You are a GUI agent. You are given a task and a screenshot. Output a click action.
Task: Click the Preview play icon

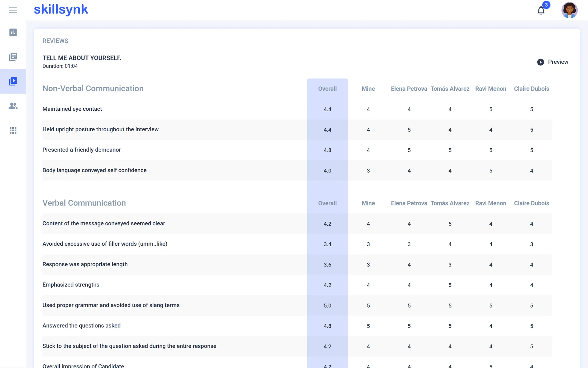[x=541, y=62]
